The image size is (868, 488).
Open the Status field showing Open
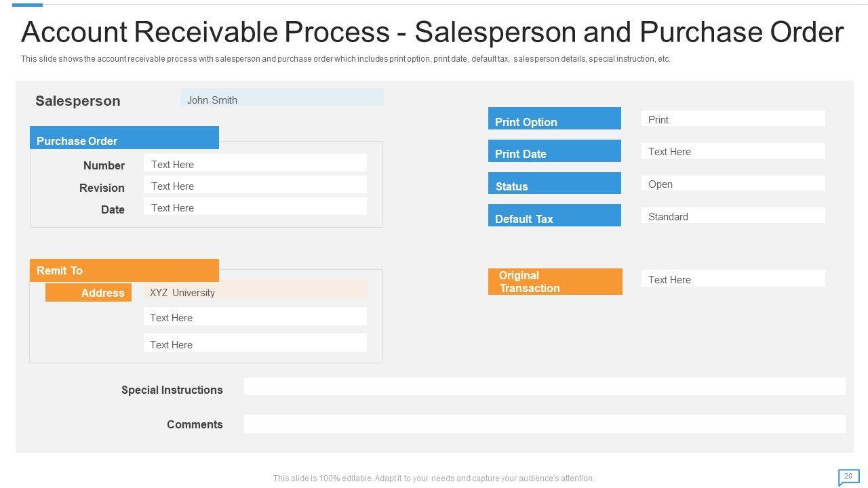[732, 184]
